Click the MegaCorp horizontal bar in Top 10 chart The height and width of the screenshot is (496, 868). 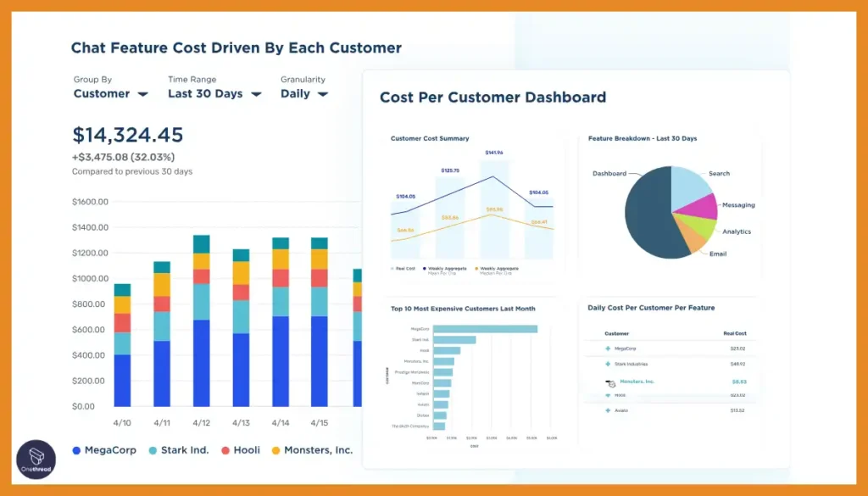(x=486, y=329)
